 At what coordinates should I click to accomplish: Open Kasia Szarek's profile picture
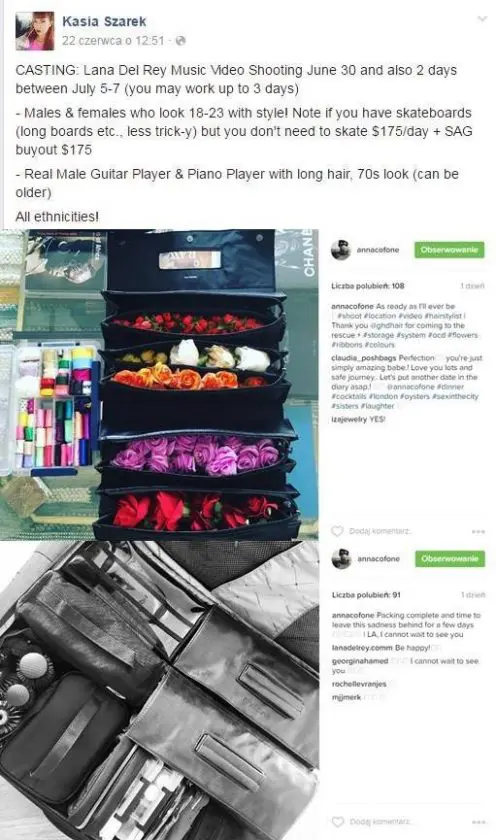[x=35, y=31]
